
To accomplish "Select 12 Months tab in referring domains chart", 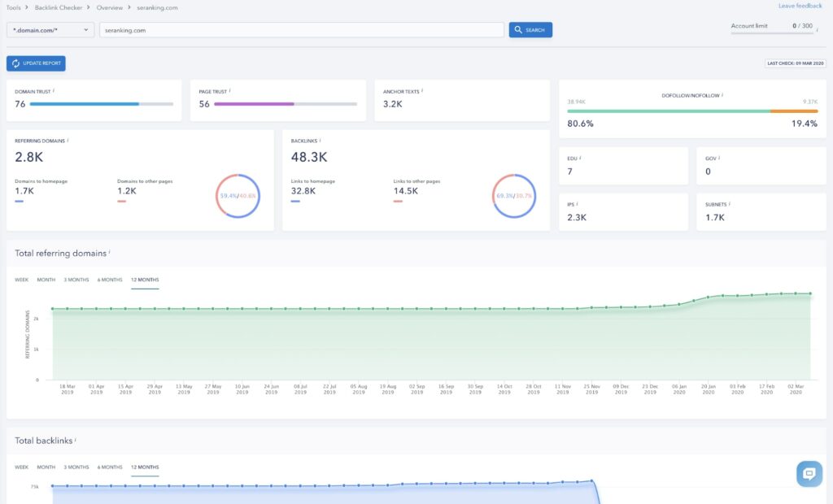I will tap(145, 280).
